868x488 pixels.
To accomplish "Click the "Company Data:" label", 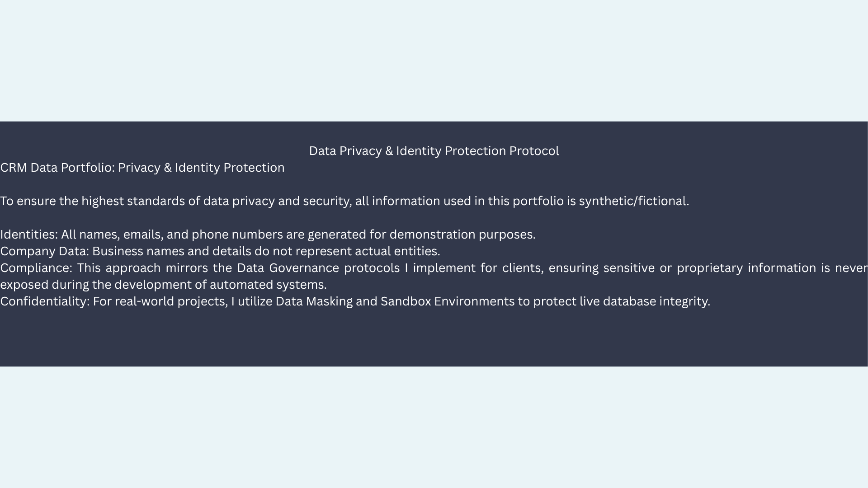I will (x=44, y=251).
